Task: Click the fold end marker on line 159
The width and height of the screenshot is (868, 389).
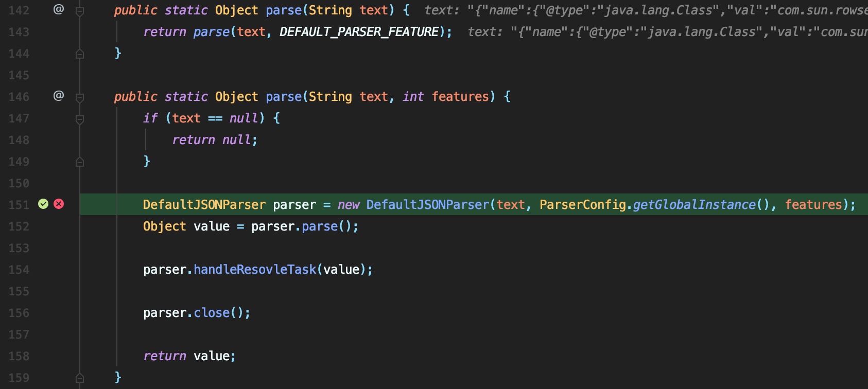Action: click(80, 378)
